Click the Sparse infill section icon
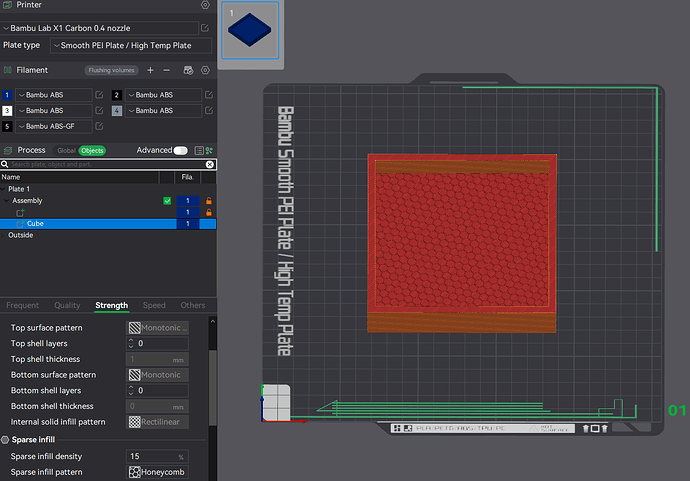 [x=5, y=440]
